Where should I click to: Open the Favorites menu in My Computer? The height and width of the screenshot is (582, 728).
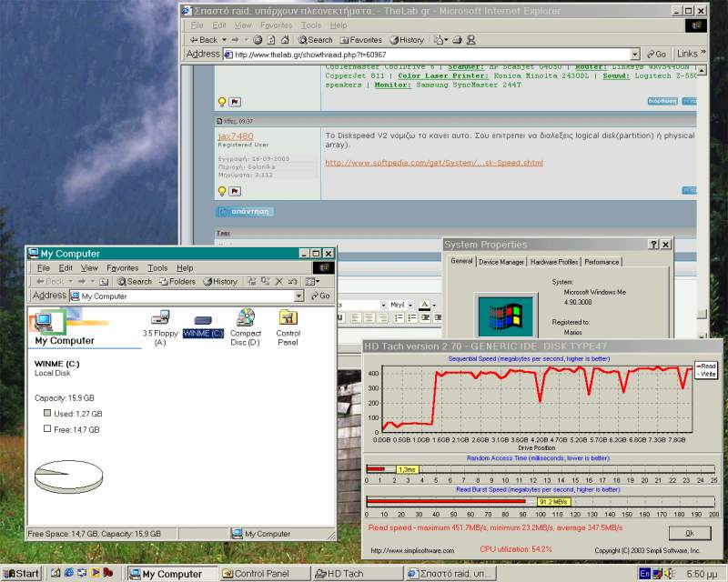[x=122, y=267]
